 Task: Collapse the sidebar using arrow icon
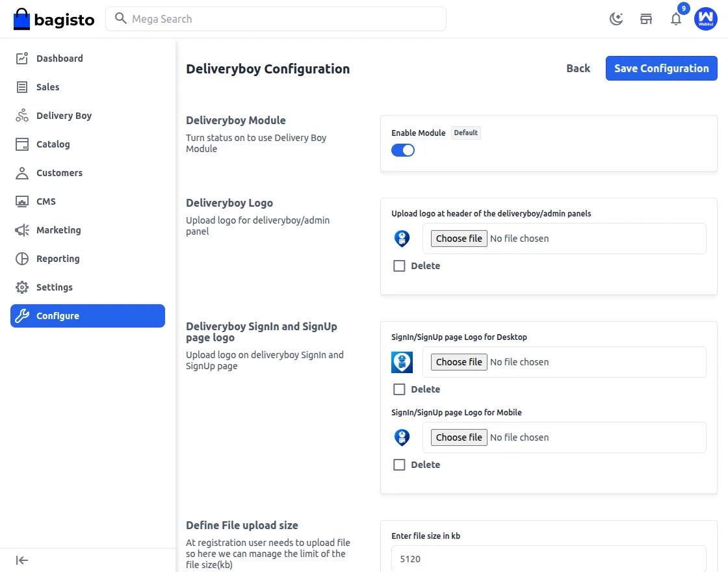[22, 560]
